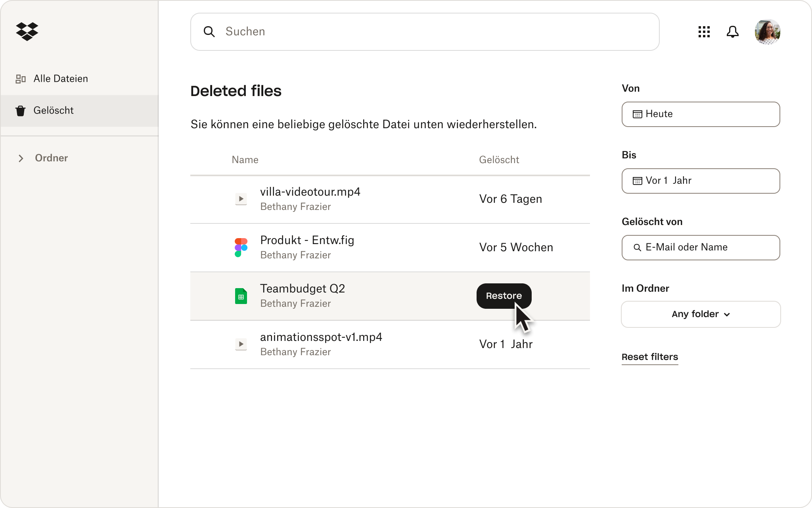Select the Teambudget Q2 file name
Viewport: 812px width, 508px height.
click(303, 289)
